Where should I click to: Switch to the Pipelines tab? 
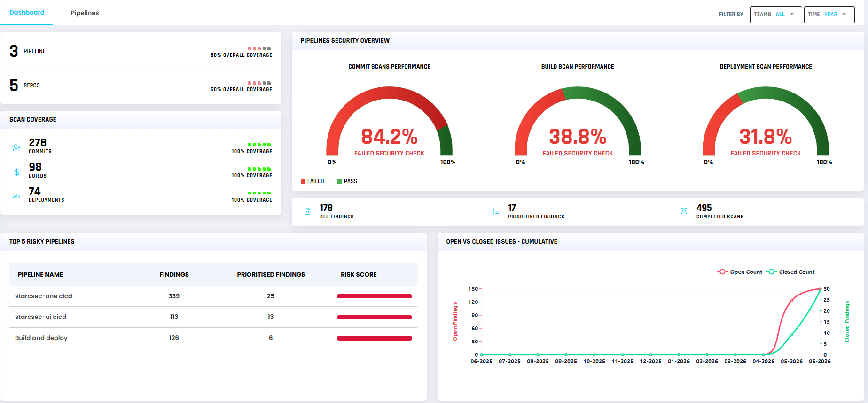coord(85,13)
